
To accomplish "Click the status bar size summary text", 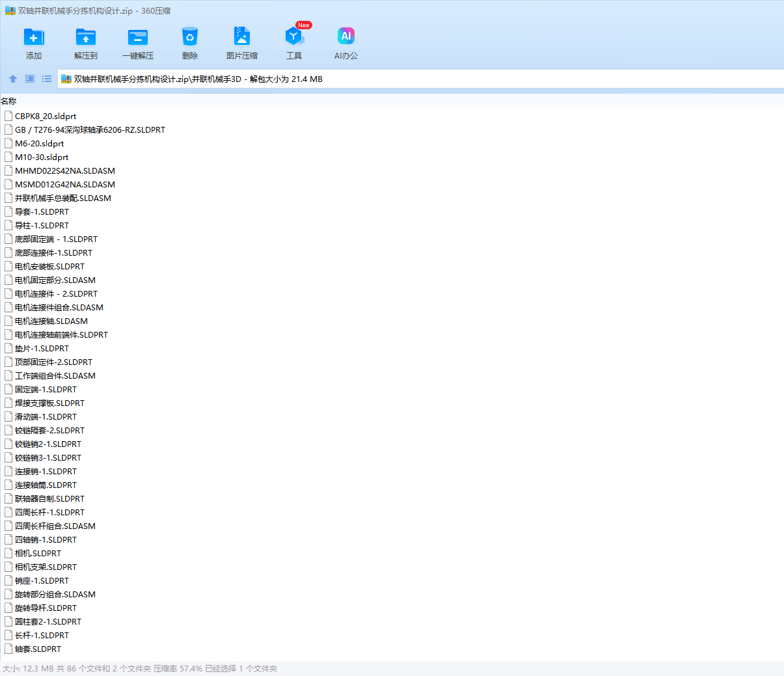I will point(140,668).
